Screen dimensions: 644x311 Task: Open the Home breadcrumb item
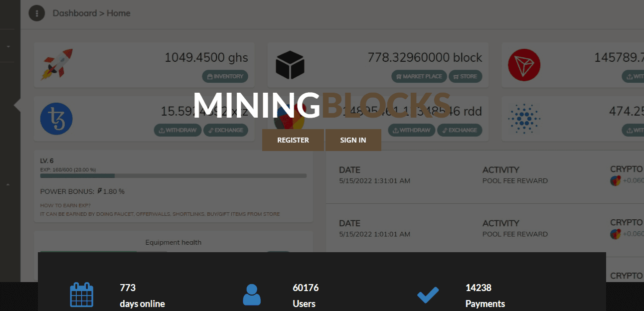119,13
